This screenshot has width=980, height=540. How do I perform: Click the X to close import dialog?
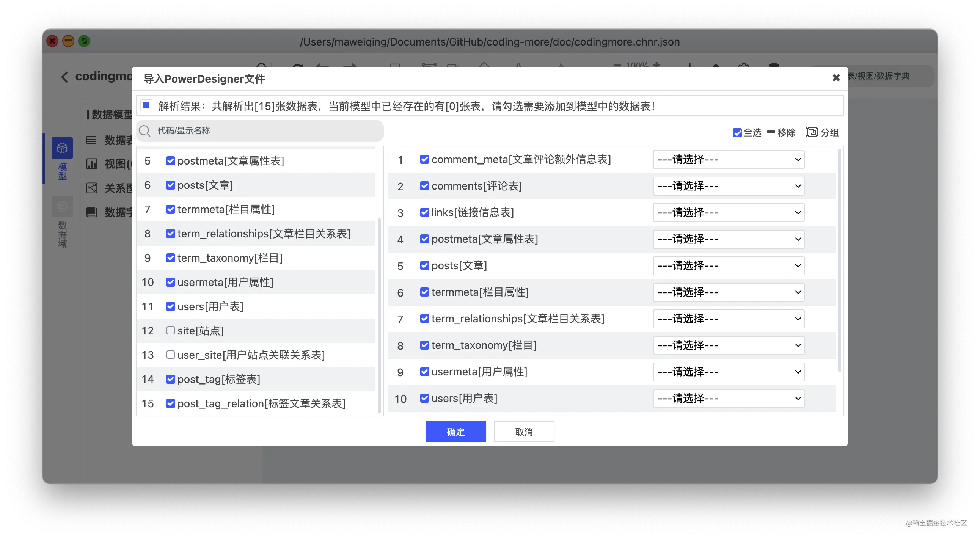click(836, 78)
